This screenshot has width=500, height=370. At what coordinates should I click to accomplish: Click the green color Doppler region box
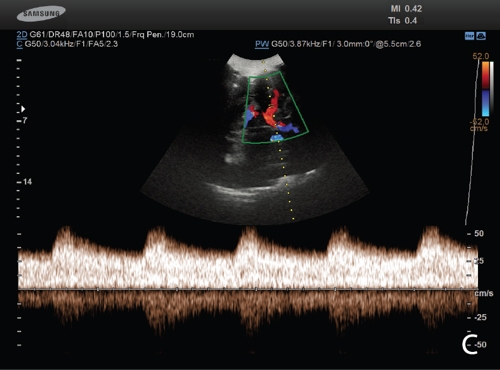point(275,108)
